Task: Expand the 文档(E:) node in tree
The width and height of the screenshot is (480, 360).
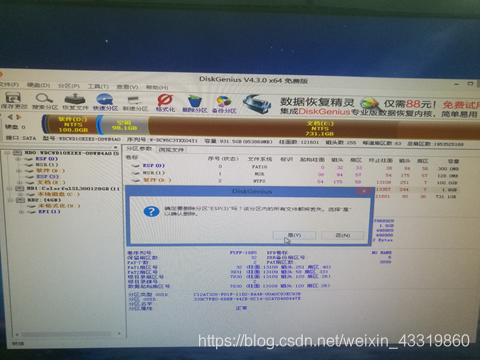Action: [x=20, y=182]
